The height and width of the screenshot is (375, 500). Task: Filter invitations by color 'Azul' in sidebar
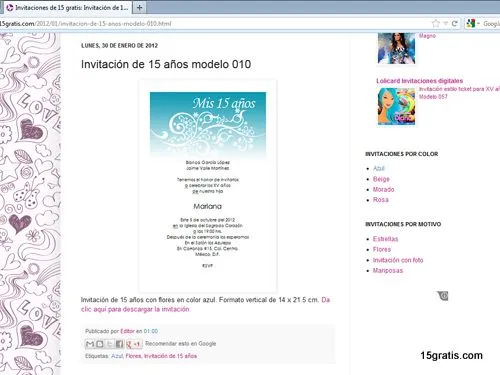click(379, 168)
